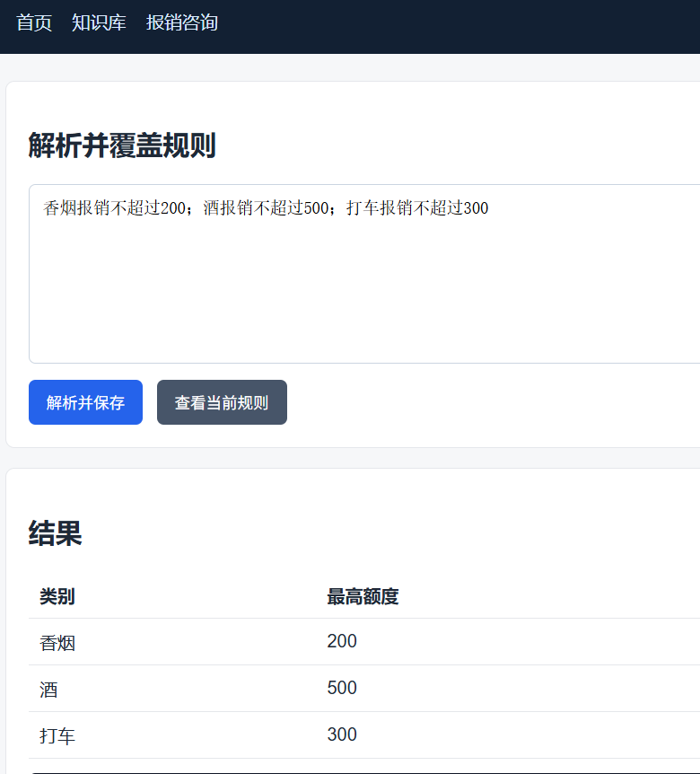Select the 200 limit value
700x774 pixels.
[342, 641]
